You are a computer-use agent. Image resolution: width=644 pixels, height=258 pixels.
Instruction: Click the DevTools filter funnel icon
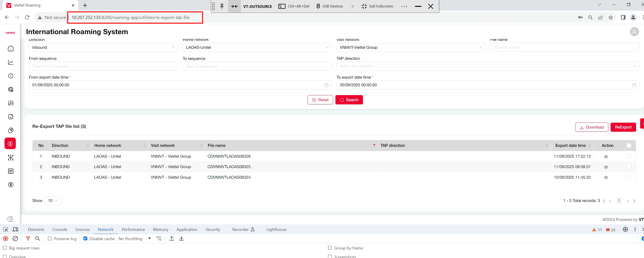pyautogui.click(x=28, y=239)
